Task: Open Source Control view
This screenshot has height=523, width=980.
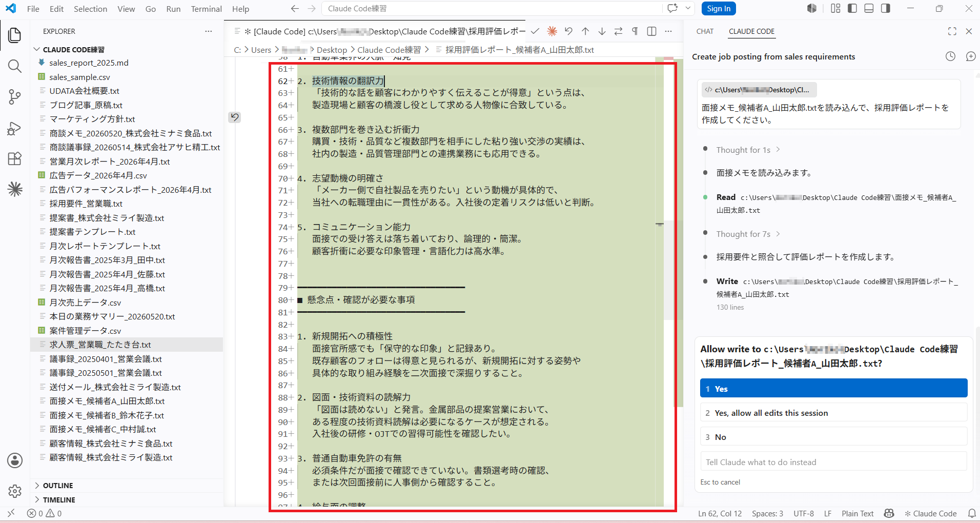Action: point(15,97)
